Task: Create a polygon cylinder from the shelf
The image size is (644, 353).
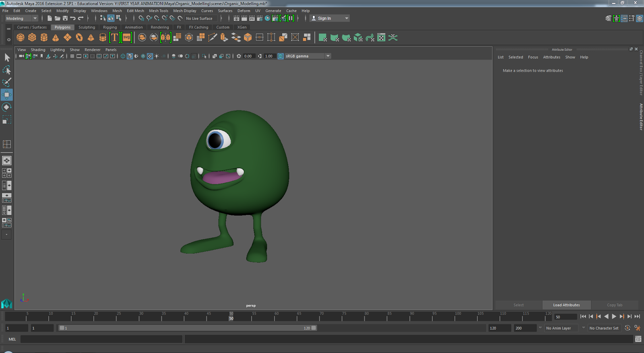Action: coord(44,37)
